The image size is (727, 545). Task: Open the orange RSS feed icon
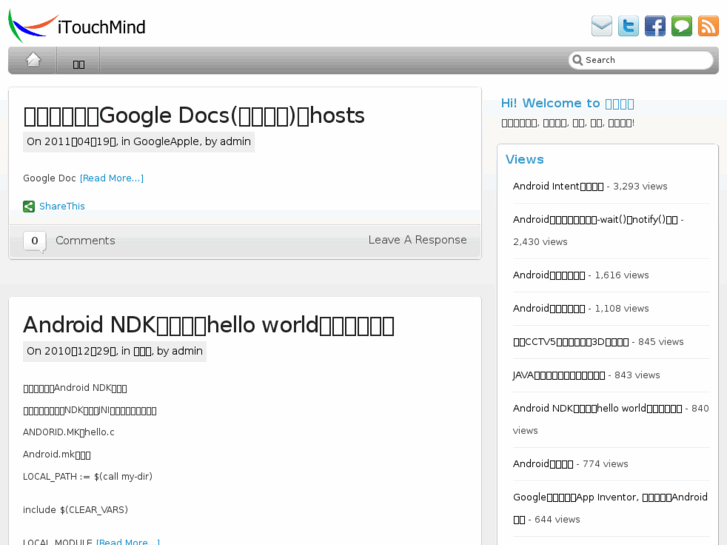click(x=708, y=26)
